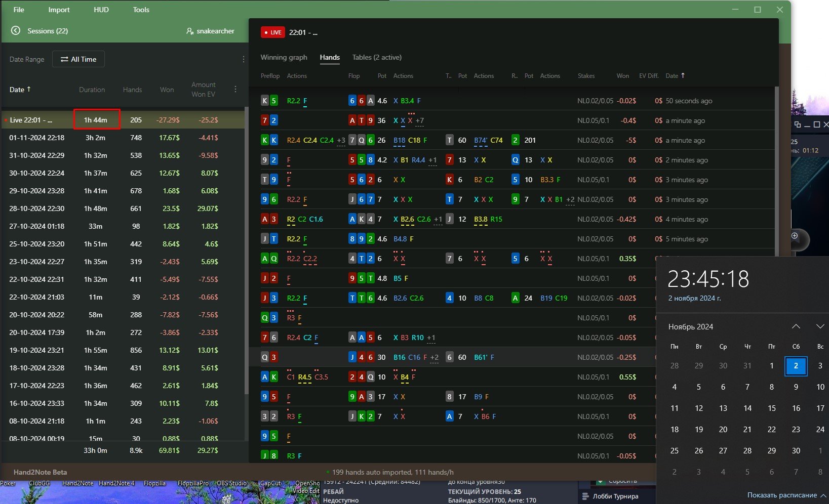829x504 pixels.
Task: Click the back arrow next to Sessions
Action: (16, 31)
